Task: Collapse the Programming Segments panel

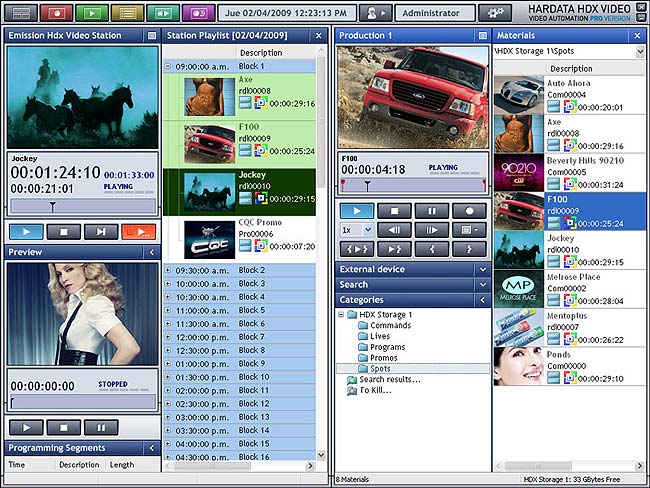Action: 152,448
